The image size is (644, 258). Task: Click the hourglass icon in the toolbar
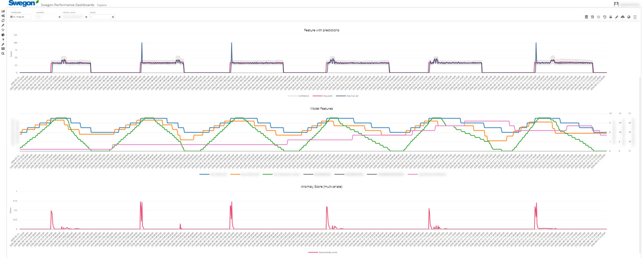point(635,17)
